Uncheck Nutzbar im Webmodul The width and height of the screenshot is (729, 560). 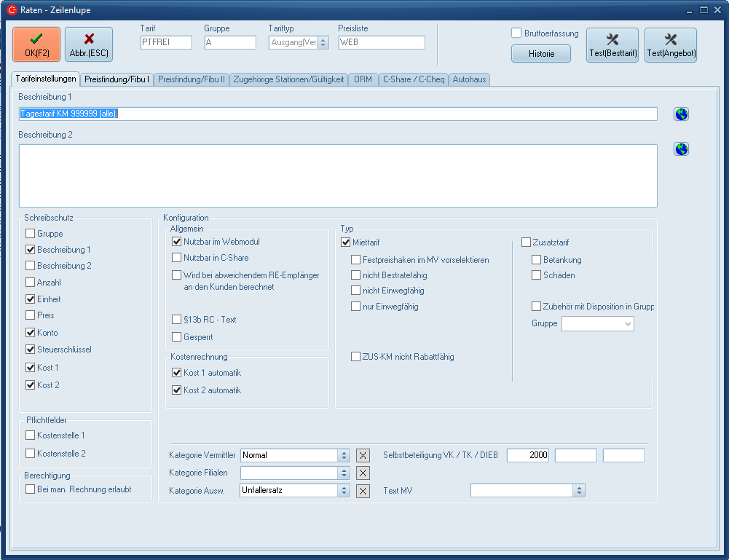point(176,242)
